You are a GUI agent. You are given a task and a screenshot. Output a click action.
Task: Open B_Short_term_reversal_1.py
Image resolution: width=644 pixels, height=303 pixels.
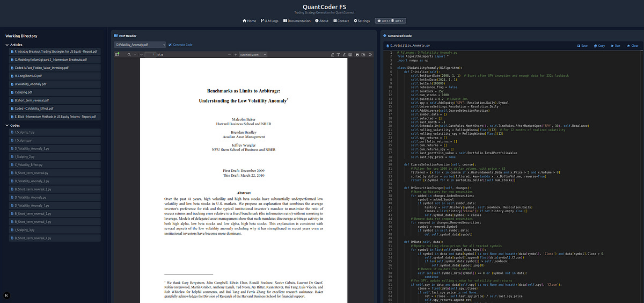55,221
